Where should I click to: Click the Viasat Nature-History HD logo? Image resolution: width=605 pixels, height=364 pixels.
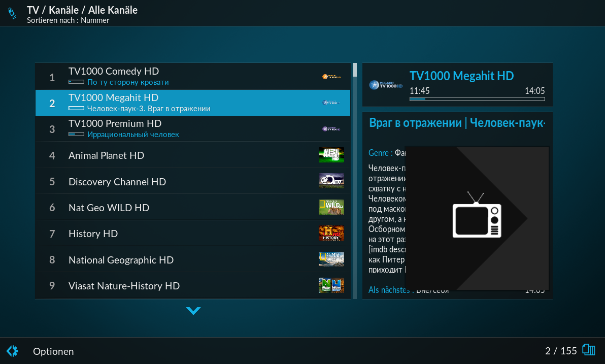(x=331, y=285)
